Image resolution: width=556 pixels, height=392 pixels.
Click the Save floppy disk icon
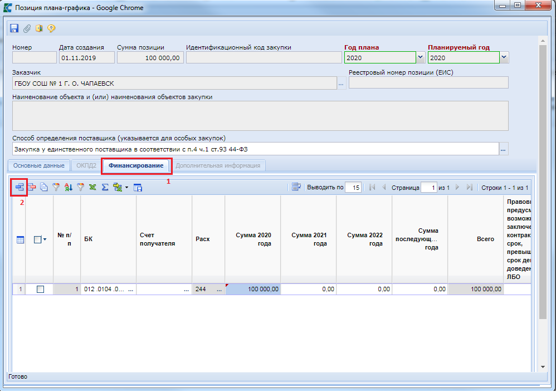(14, 28)
